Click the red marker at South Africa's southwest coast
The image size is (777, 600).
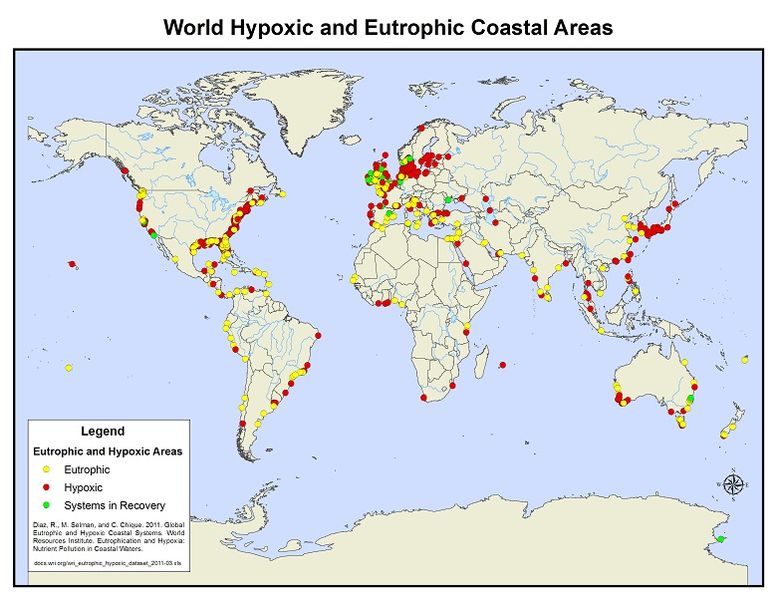tap(423, 397)
